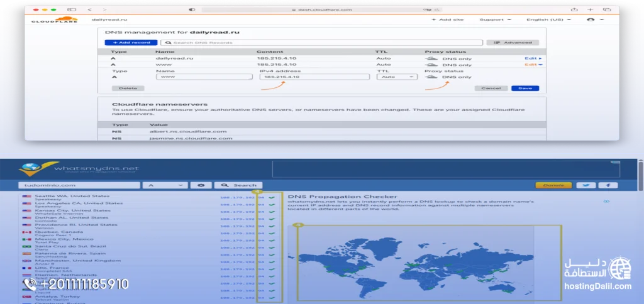This screenshot has height=304, width=644.
Task: Click the proxy cloud icon in the dailyread.ru row
Action: (x=431, y=58)
